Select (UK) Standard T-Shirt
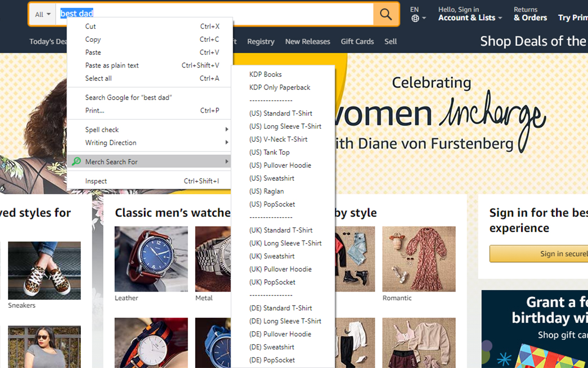588x368 pixels. tap(283, 230)
